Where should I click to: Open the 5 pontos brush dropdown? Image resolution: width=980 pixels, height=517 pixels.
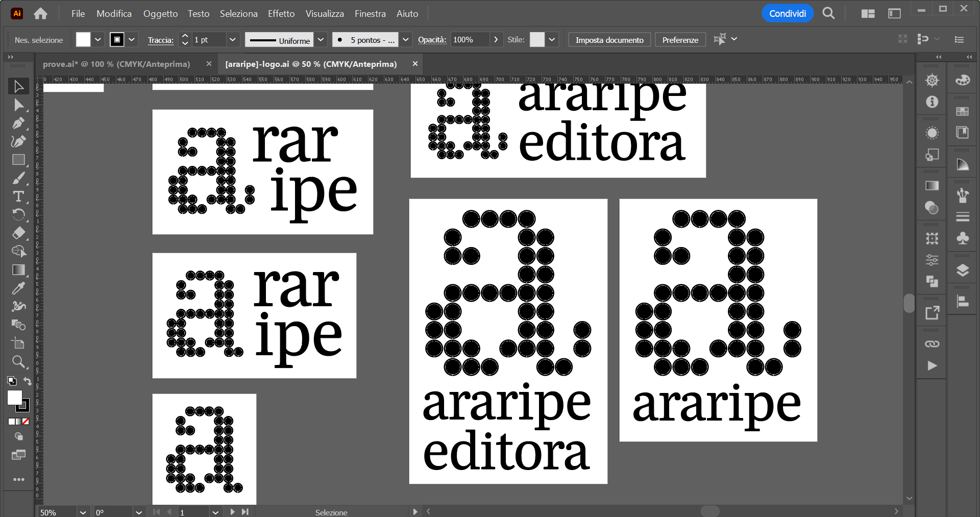point(406,39)
